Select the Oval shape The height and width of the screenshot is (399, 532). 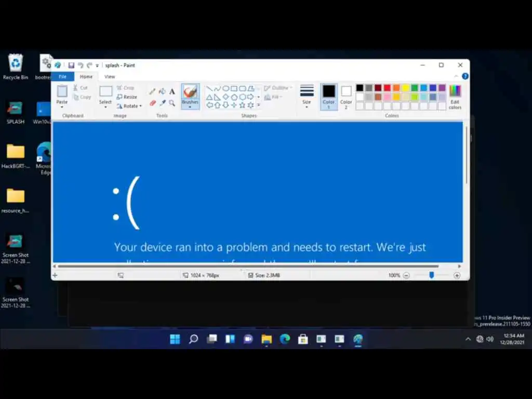(225, 88)
